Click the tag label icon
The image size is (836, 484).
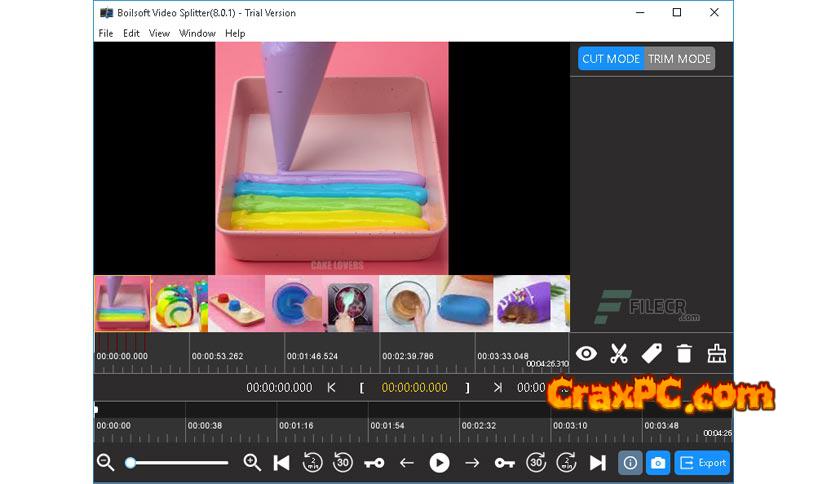(x=651, y=353)
